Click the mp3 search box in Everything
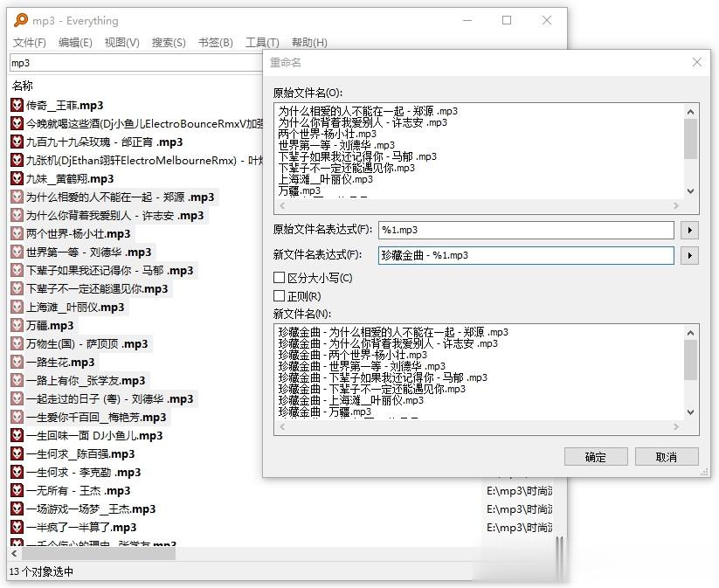 [x=135, y=63]
